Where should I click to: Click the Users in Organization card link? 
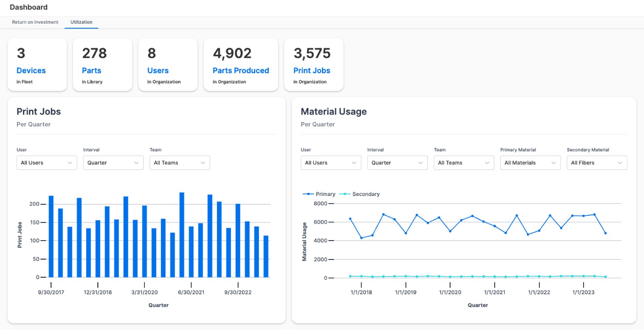[x=158, y=70]
